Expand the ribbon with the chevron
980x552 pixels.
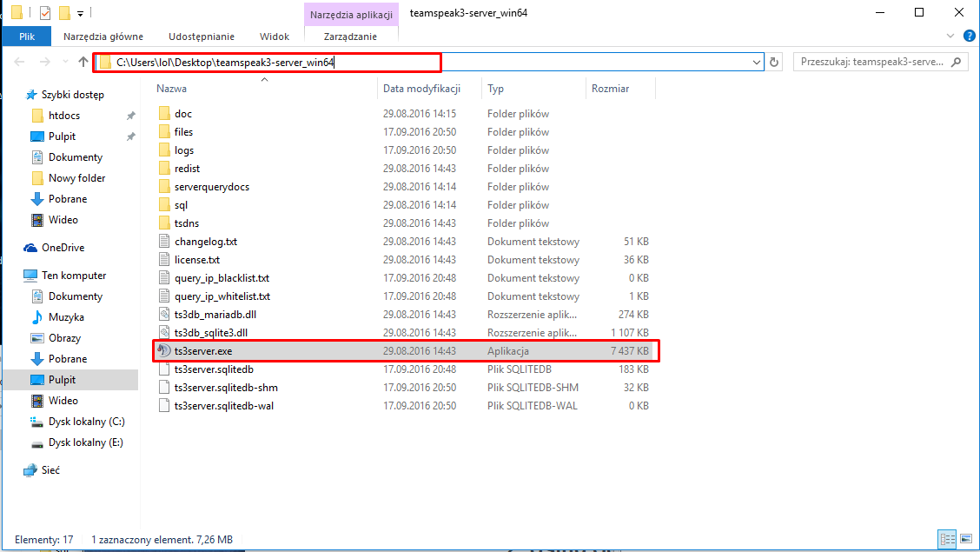click(950, 37)
